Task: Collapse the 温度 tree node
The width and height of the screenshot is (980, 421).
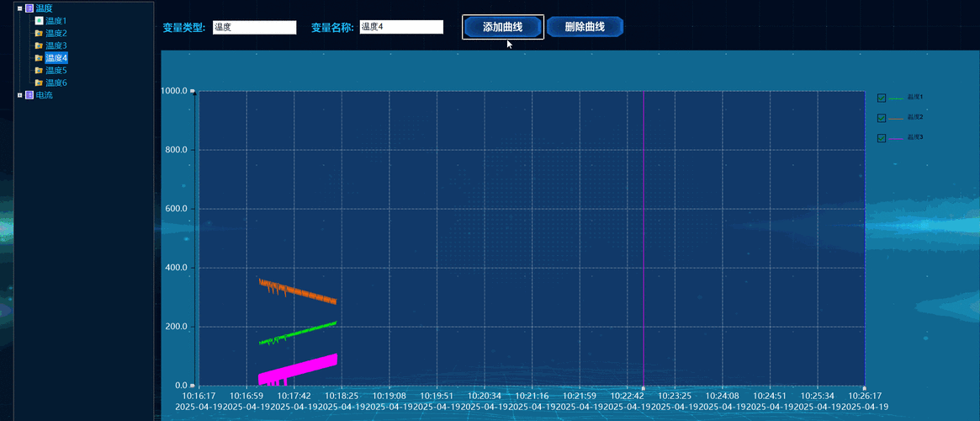Action: tap(20, 8)
